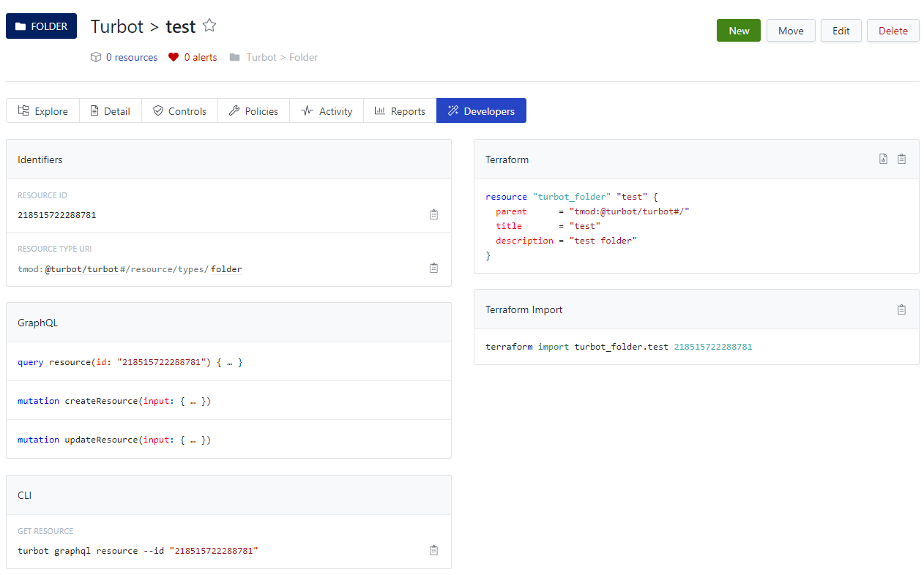Star the test folder as favorite
This screenshot has height=575, width=924.
pos(209,26)
